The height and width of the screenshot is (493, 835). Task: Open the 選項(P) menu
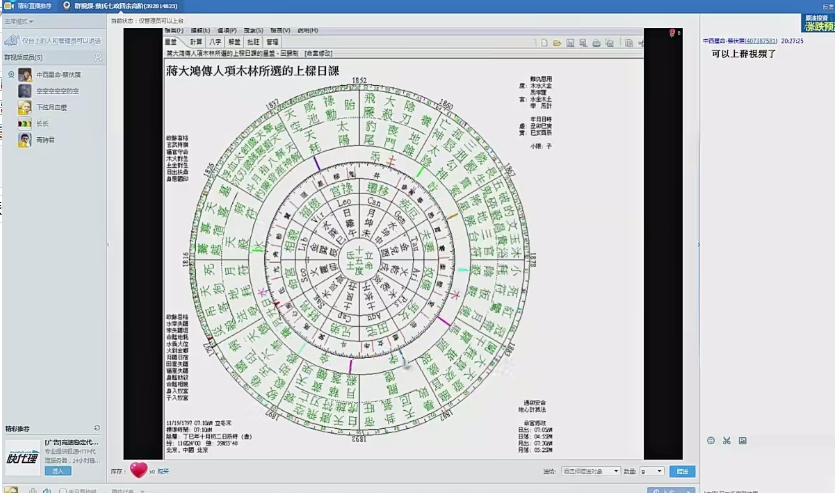point(227,31)
